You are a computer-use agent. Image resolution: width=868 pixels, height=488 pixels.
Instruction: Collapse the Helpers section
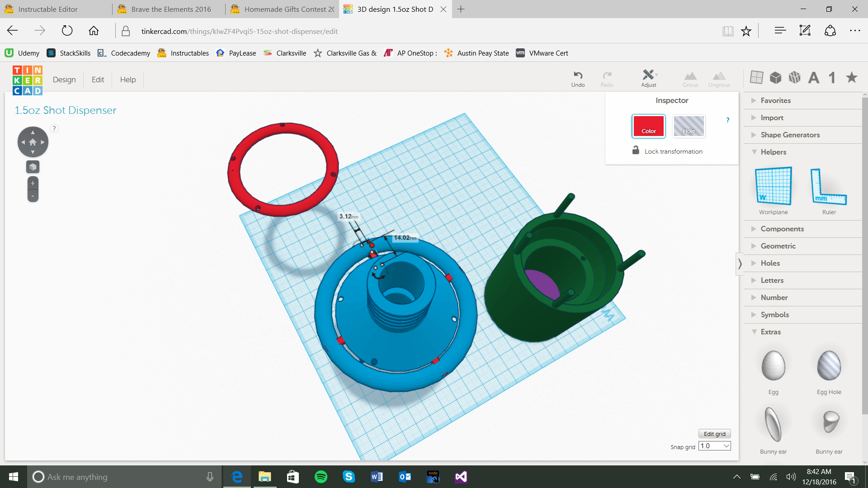(x=773, y=152)
